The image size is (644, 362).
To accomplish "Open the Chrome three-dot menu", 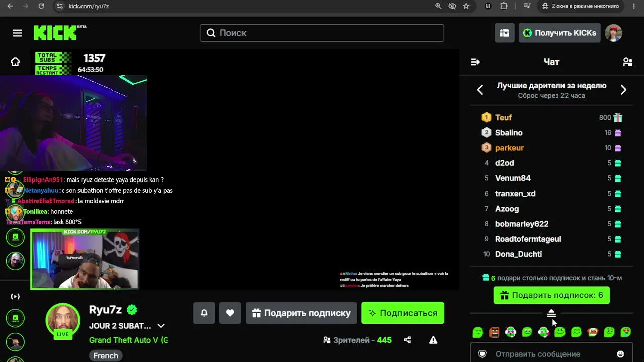I will coord(633,6).
